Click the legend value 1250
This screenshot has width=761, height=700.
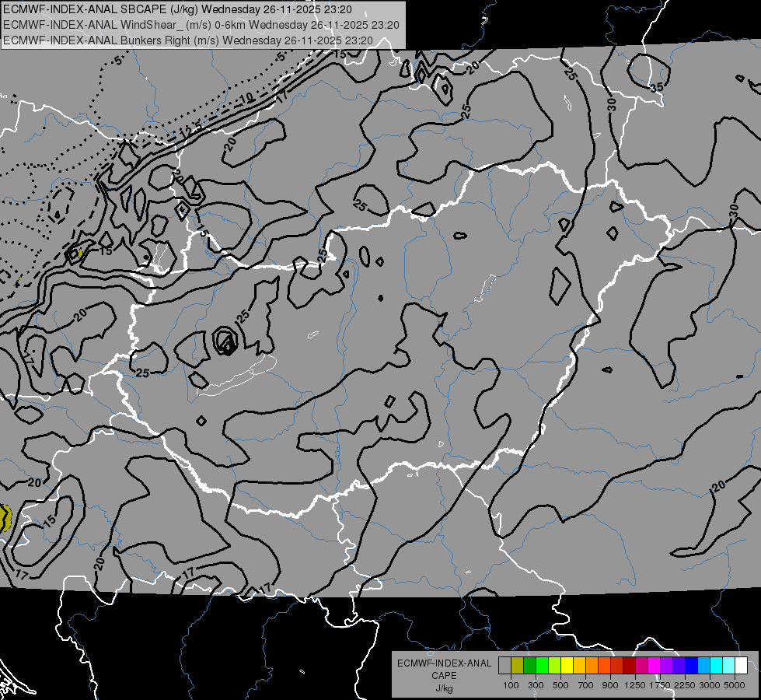click(635, 685)
